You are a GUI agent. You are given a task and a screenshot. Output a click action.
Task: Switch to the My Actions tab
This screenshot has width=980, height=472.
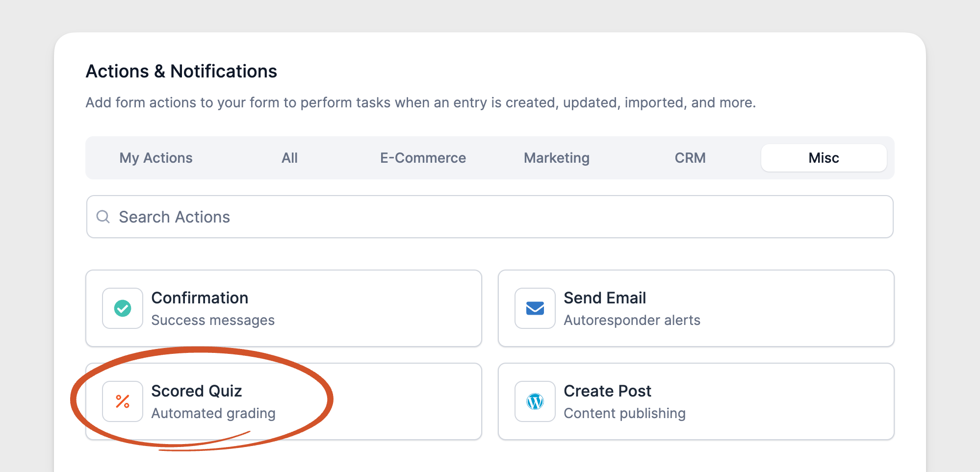pos(156,158)
